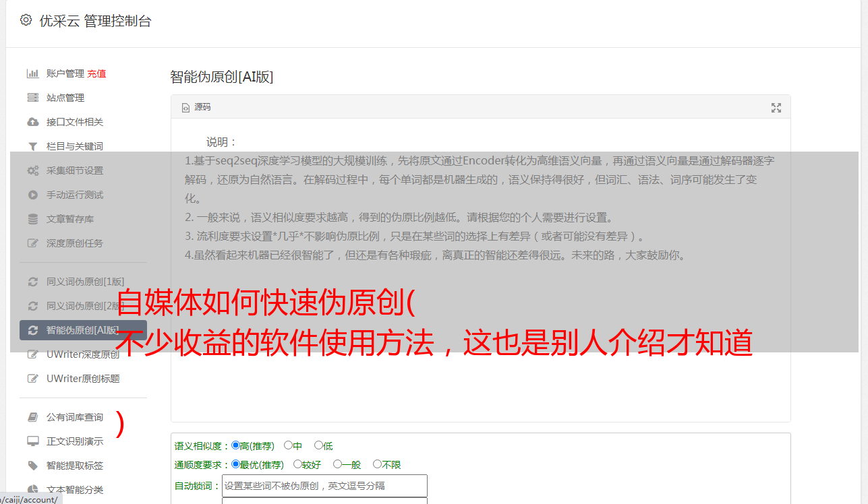The width and height of the screenshot is (868, 504).
Task: Click the fullscreen expand icon in editor toolbar
Action: click(776, 108)
